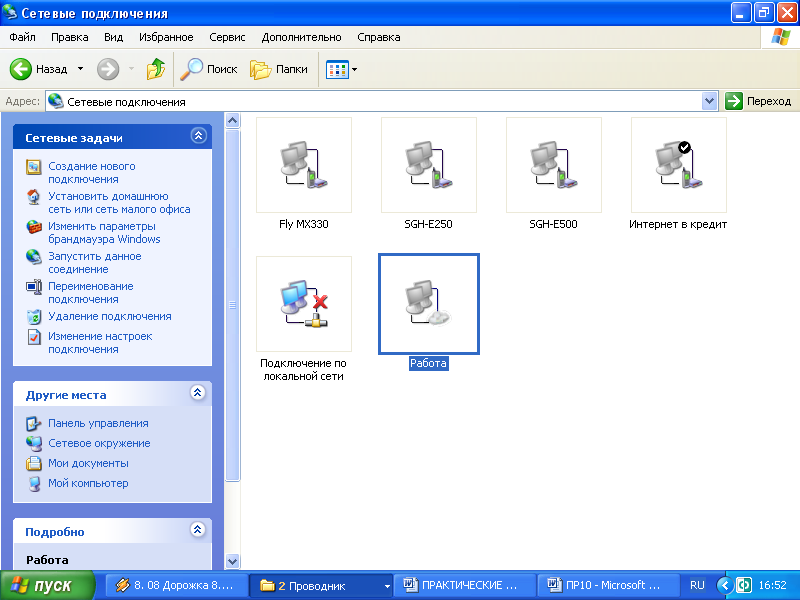Click the change settings checkmark icon
Image resolution: width=800 pixels, height=600 pixels.
pos(34,337)
